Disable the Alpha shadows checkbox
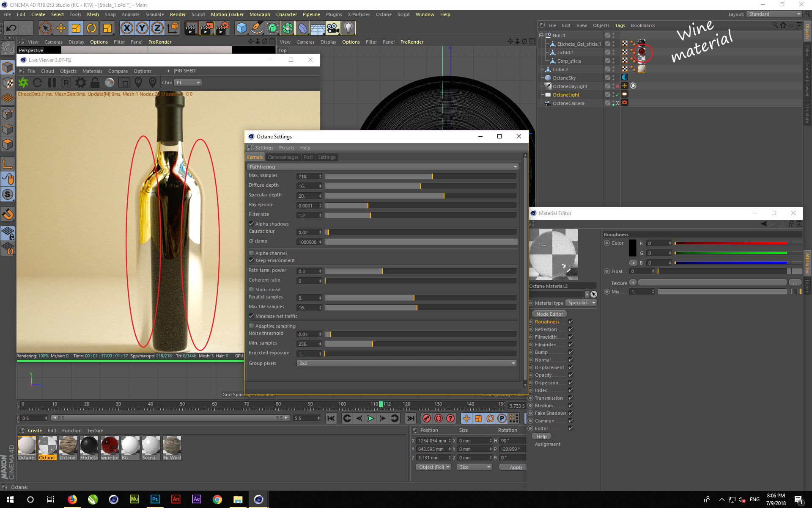This screenshot has height=508, width=812. point(251,224)
